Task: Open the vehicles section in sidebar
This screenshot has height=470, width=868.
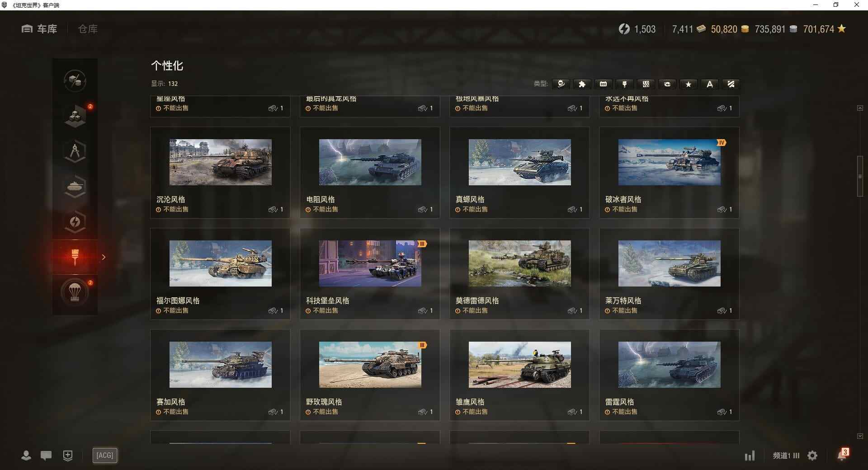Action: click(75, 187)
